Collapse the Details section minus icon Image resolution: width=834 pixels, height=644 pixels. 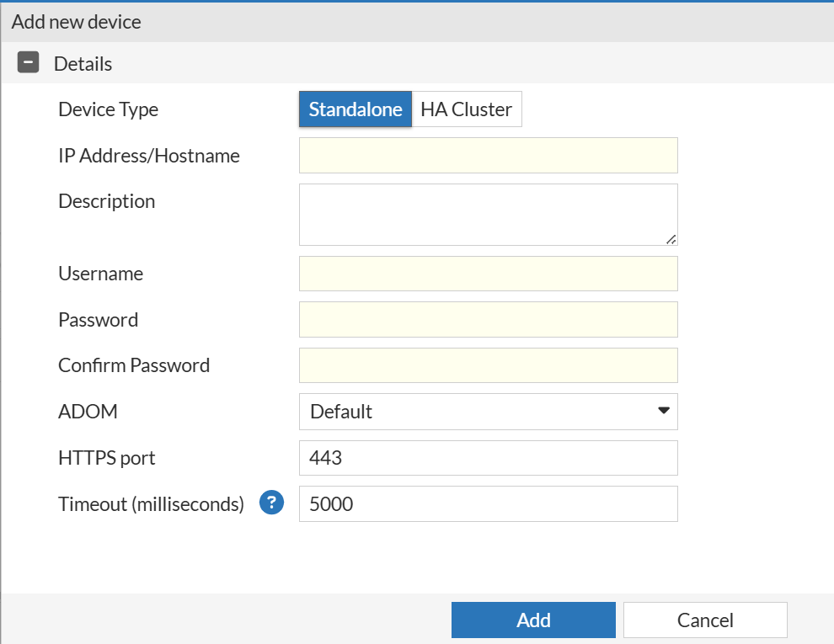(29, 63)
